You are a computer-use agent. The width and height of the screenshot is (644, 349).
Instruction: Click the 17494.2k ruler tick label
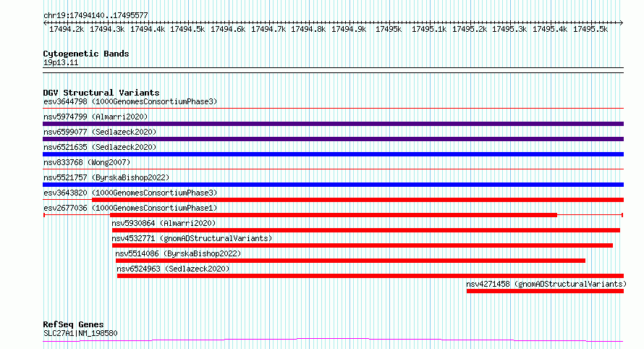tap(67, 29)
